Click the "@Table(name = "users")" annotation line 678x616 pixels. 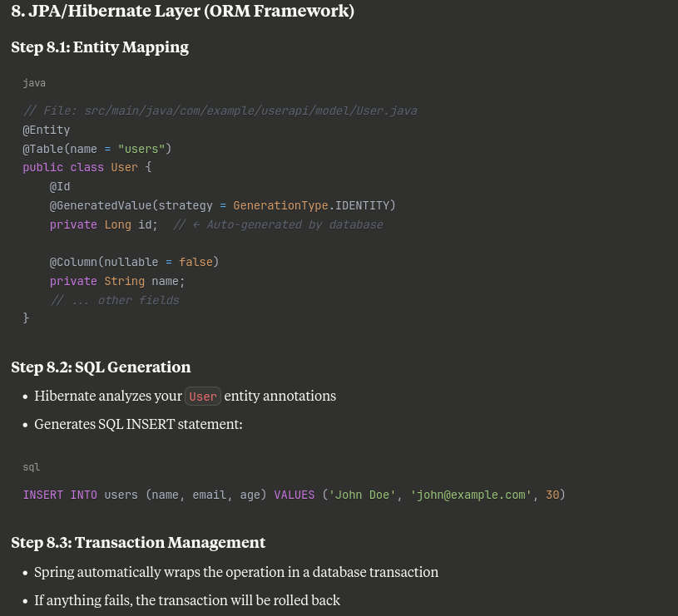pyautogui.click(x=97, y=149)
